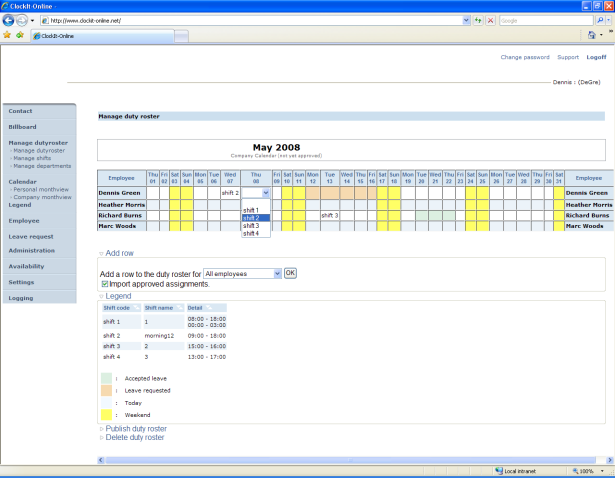Expand Publish duty roster section
Screen dimensions: 615x478
(134, 428)
